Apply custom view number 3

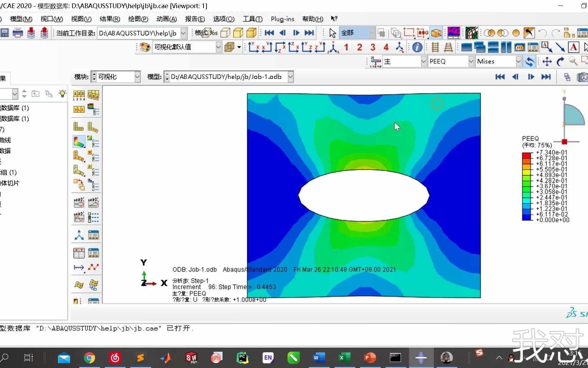click(373, 47)
